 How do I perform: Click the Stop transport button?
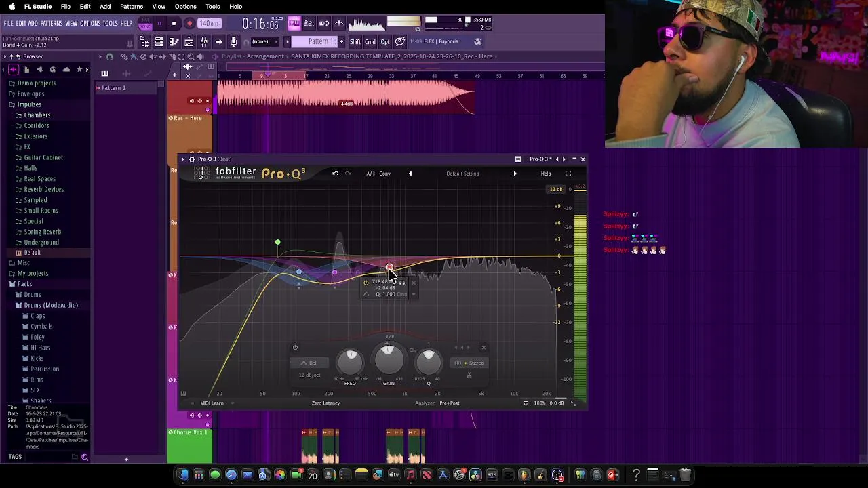point(174,24)
